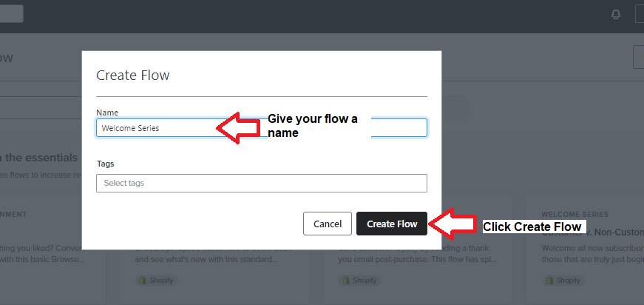Image resolution: width=644 pixels, height=305 pixels.
Task: Open the notifications bell icon
Action: coord(616,15)
